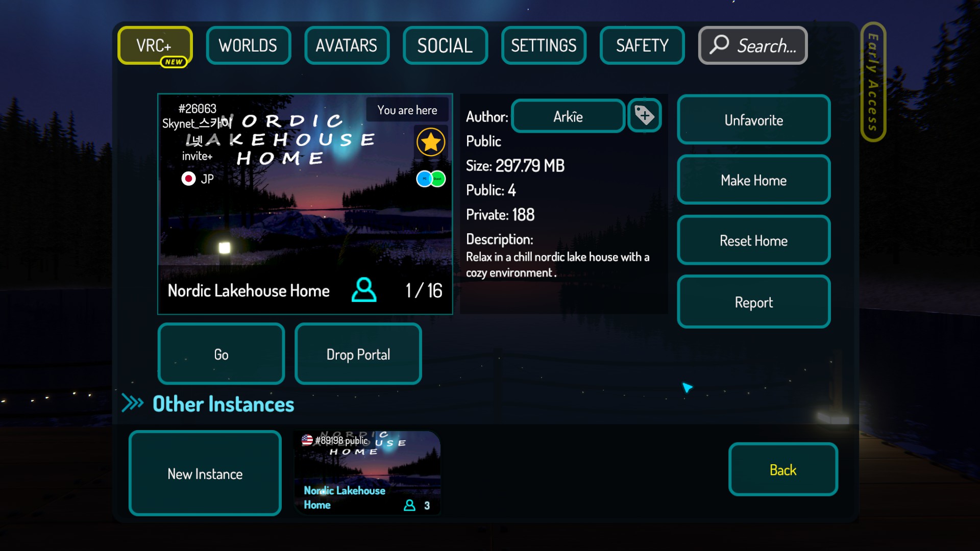
Task: Click the magnifying glass search icon
Action: tap(719, 44)
